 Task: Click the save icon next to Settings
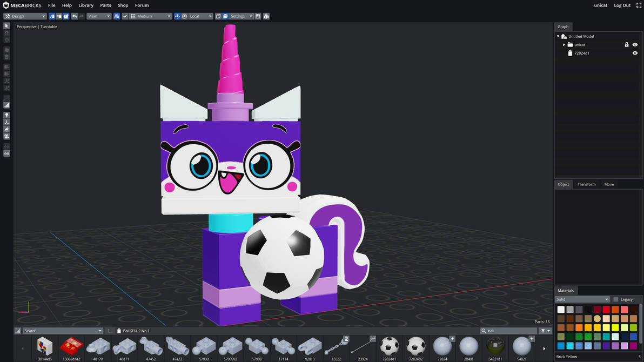(x=258, y=16)
